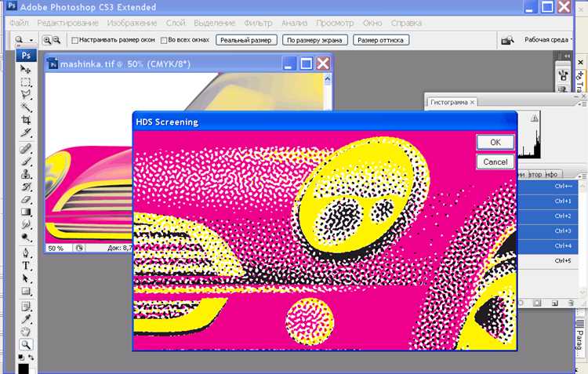588x374 pixels.
Task: Open the 'Просмотр' menu
Action: click(x=335, y=23)
